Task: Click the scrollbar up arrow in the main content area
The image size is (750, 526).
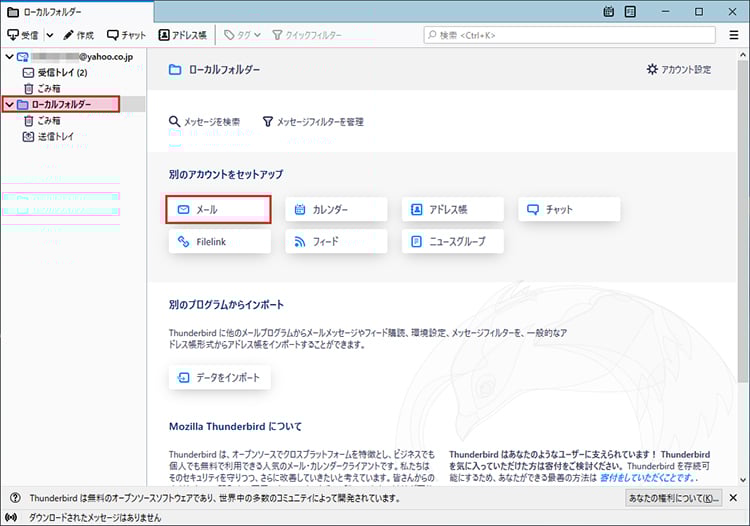Action: point(742,55)
